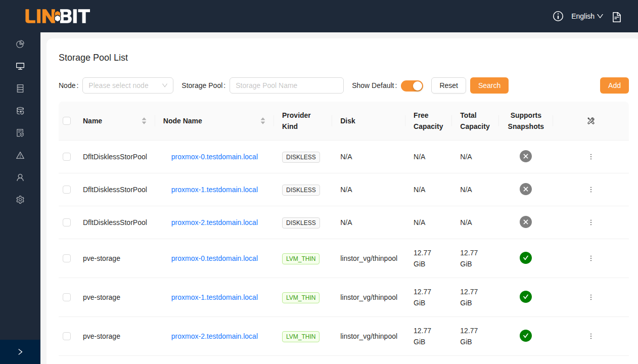Click linstor_vg/thinpool in proxmox-1 row
Screen dimensions: 638x364
(369, 297)
